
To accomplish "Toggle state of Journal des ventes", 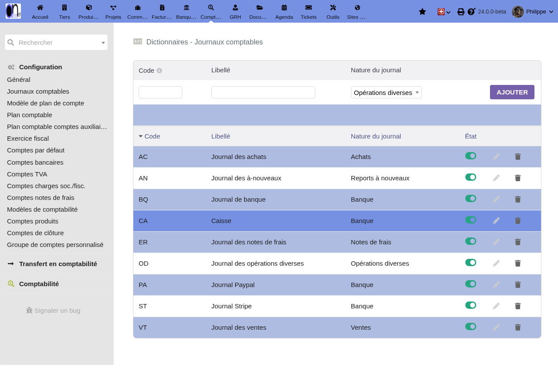I will pos(471,327).
